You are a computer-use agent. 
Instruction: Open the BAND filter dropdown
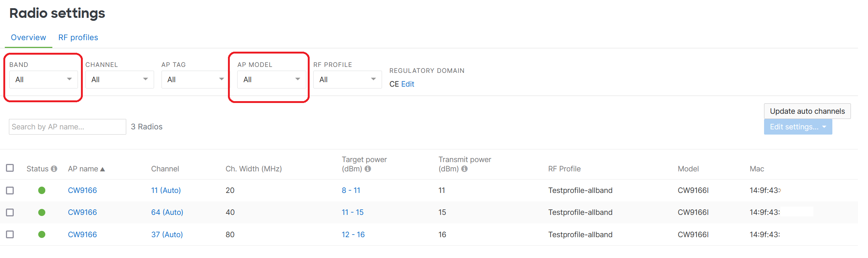pos(43,79)
